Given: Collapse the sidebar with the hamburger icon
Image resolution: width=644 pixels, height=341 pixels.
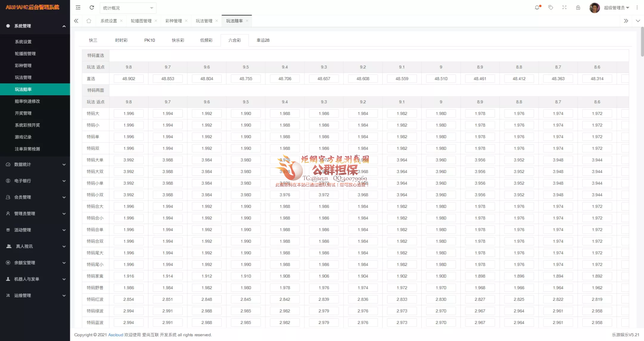Looking at the screenshot, I should [x=78, y=7].
